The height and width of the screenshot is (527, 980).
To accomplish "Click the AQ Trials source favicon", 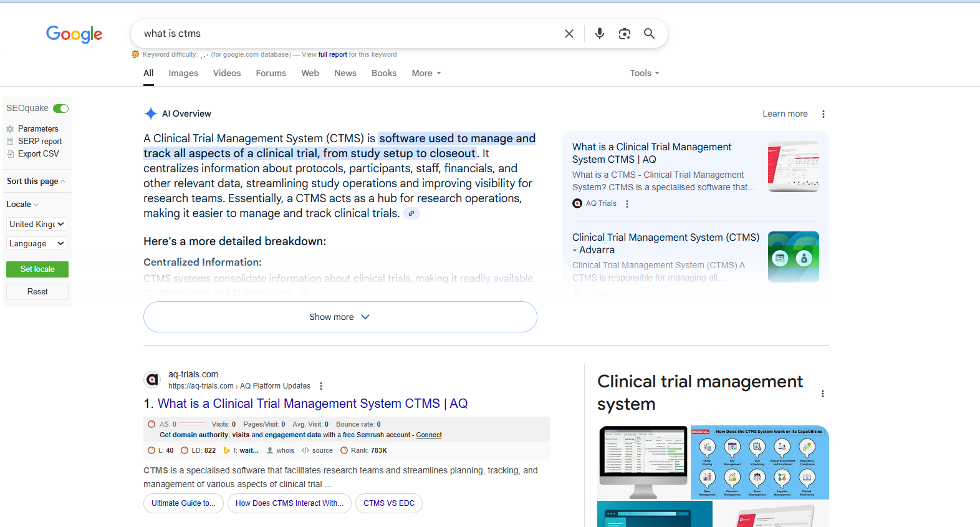I will click(577, 203).
